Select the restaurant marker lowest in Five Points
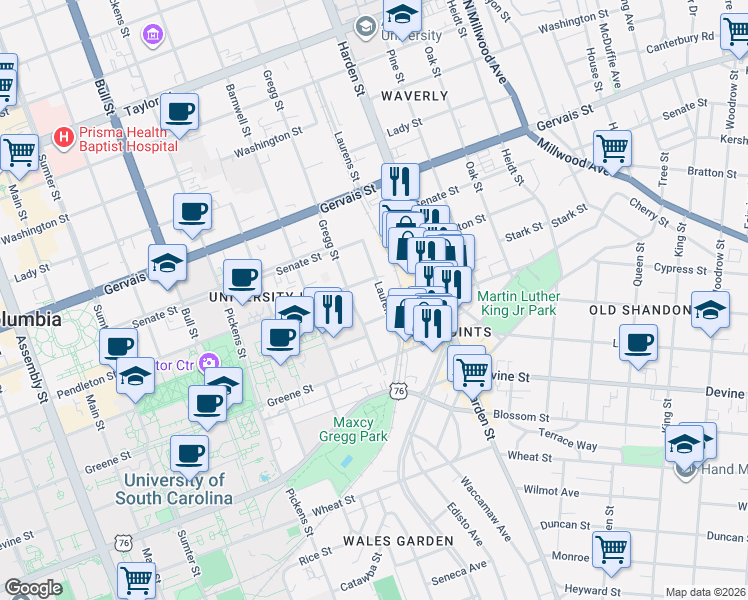Screen dimensions: 748x600 [x=433, y=327]
